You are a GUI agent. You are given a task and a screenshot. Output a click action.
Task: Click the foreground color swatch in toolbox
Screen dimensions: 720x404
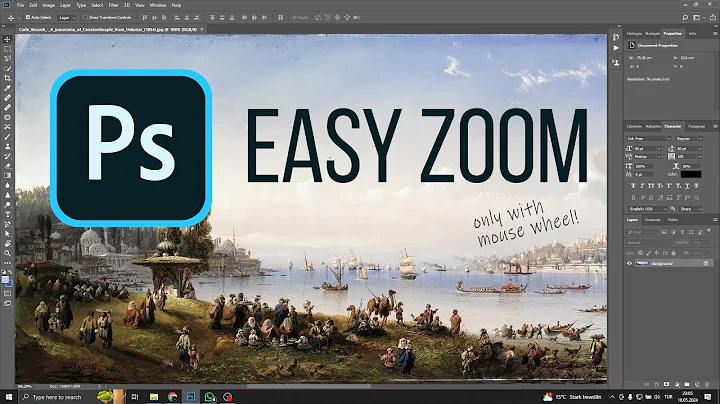pos(5,280)
